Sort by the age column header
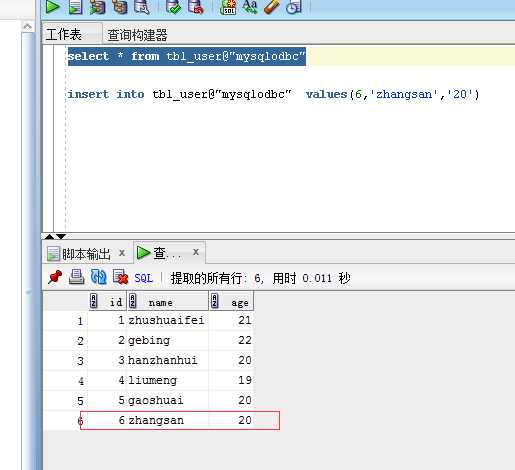515x470 pixels. tap(231, 302)
